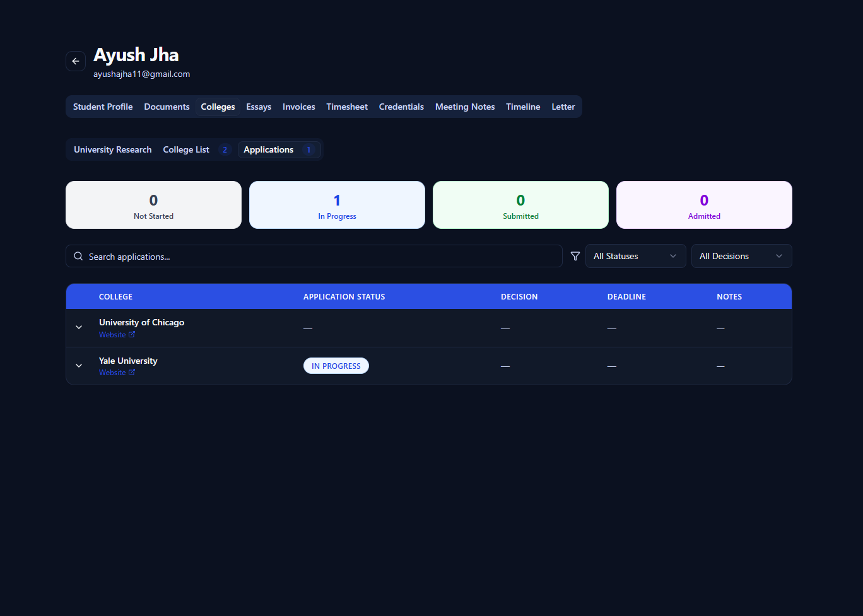
Task: Select the Applications sub-tab
Action: (279, 149)
